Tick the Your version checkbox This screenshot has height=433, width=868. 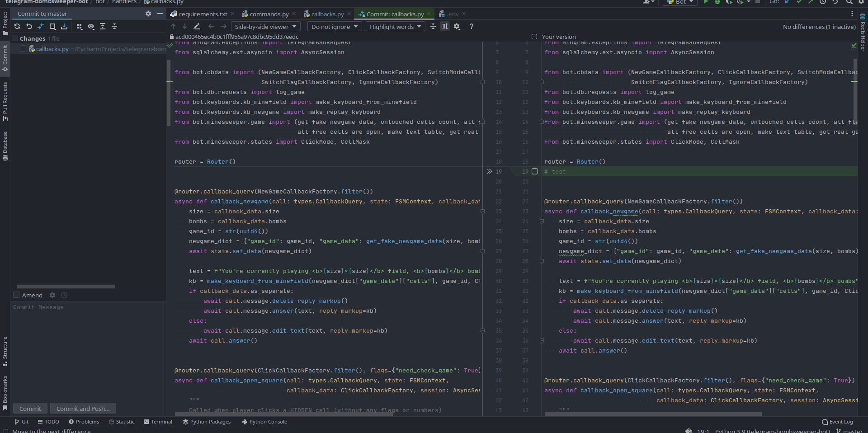pos(534,37)
